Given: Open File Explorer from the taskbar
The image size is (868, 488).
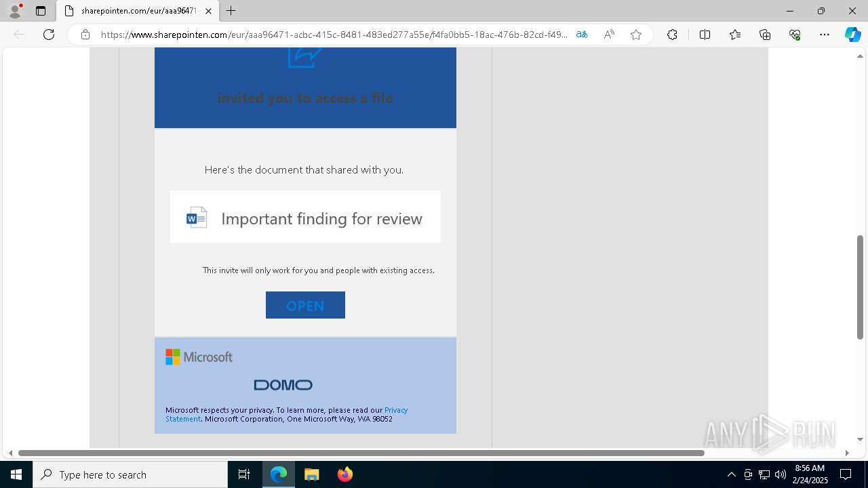Looking at the screenshot, I should [x=311, y=474].
